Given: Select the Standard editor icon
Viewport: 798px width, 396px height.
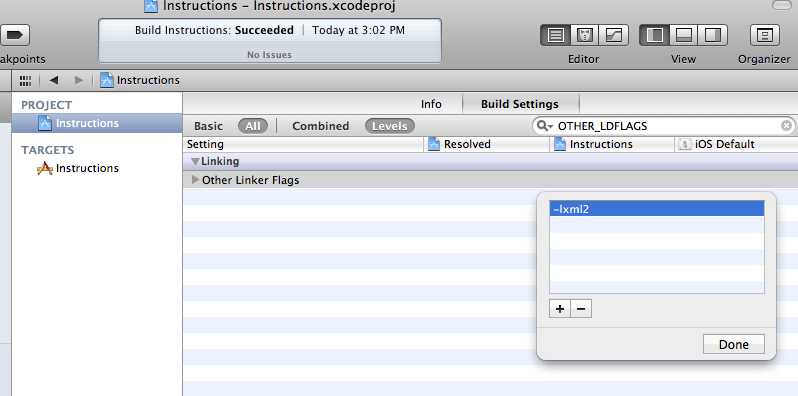Looking at the screenshot, I should pos(556,35).
